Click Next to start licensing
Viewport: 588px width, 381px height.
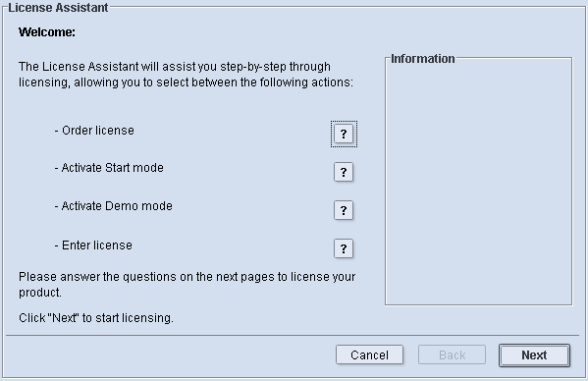pyautogui.click(x=534, y=355)
